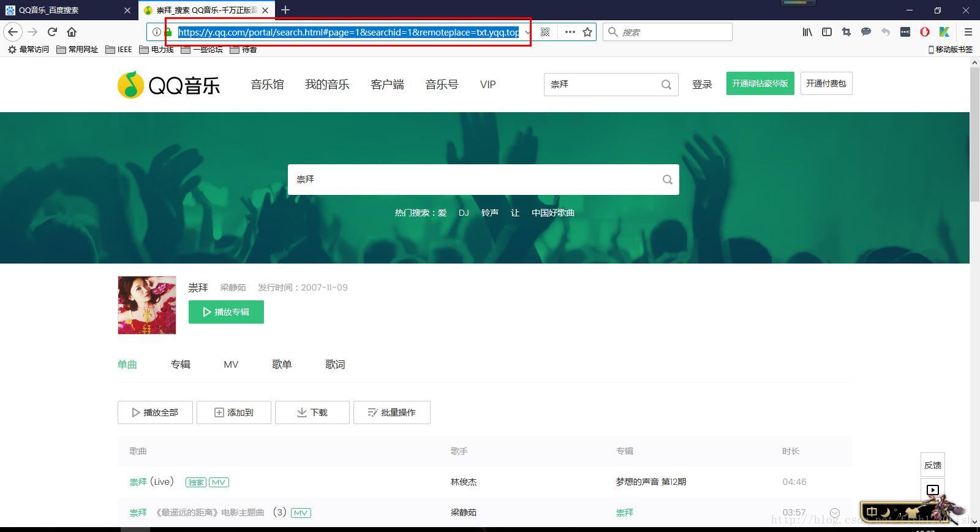The image size is (980, 532).
Task: Focus the browser 搜索 search field
Action: tap(668, 32)
